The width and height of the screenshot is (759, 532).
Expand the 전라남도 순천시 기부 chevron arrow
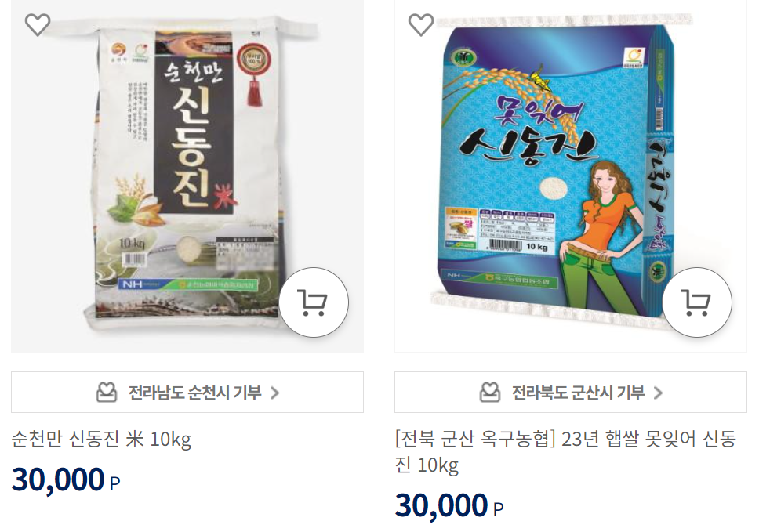[274, 393]
